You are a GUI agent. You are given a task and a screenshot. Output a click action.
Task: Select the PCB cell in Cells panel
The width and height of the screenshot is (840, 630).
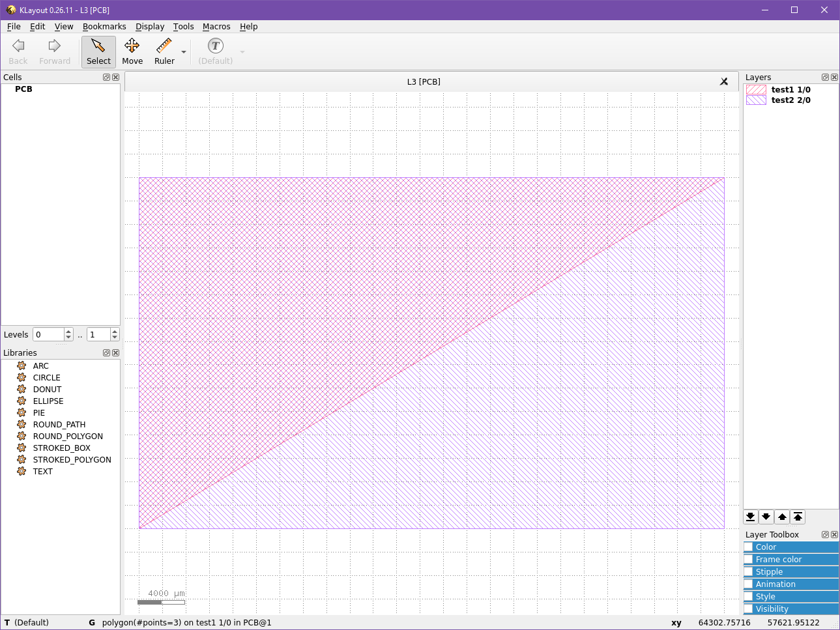(23, 89)
